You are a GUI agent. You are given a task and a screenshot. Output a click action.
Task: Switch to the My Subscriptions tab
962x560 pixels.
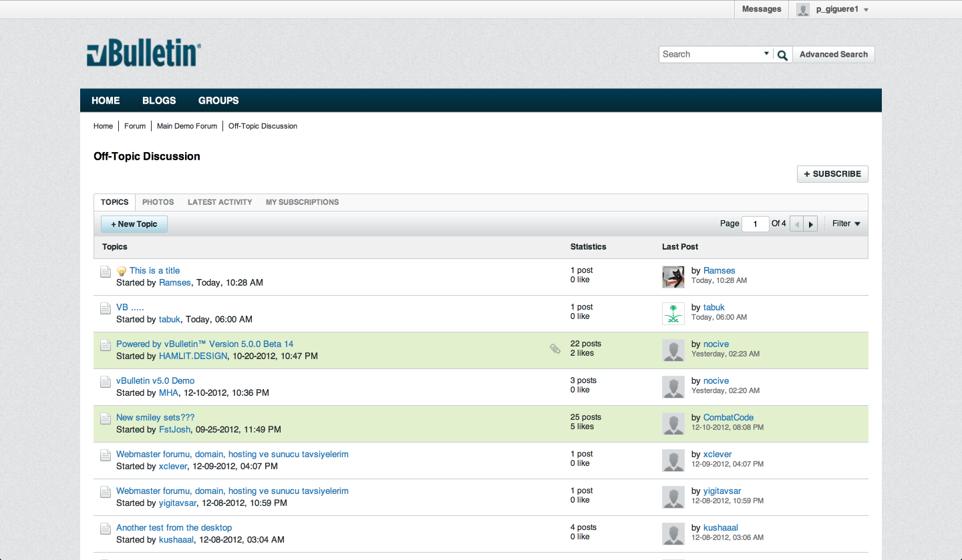pyautogui.click(x=302, y=202)
